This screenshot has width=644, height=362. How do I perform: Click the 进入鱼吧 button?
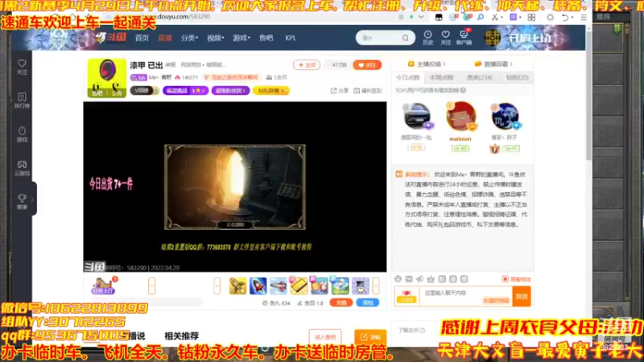click(325, 337)
